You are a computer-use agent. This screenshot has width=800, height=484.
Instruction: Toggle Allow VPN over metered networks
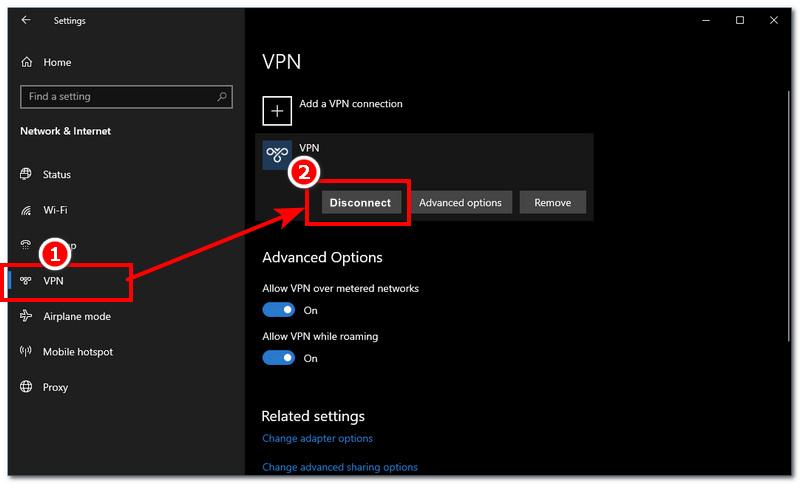point(278,310)
